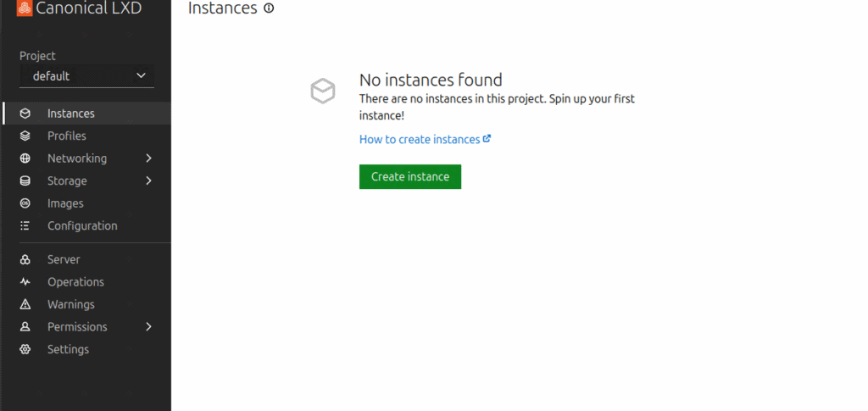Viewport: 868px width, 411px height.
Task: Click the Server cluster icon in sidebar
Action: click(25, 260)
